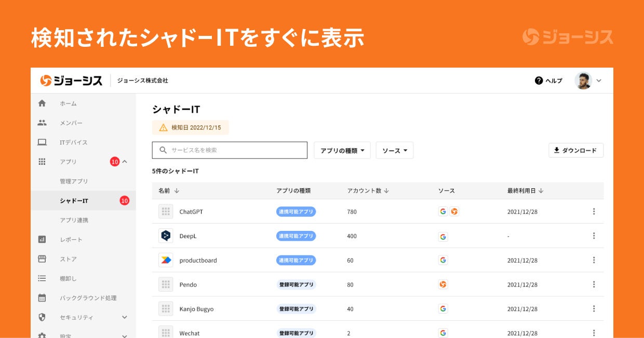Click the ChatGPT placeholder app icon
The image size is (644, 338).
pyautogui.click(x=166, y=212)
